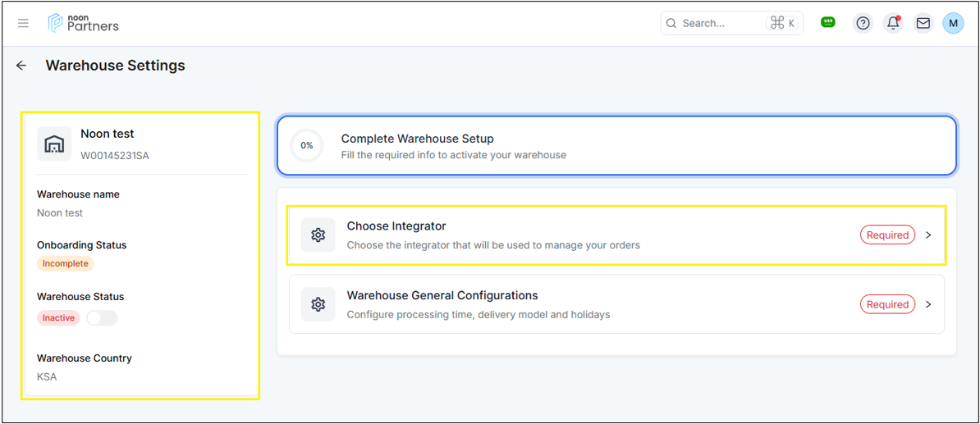Click the noon Partners logo
Image resolution: width=980 pixels, height=424 pixels.
(x=83, y=23)
